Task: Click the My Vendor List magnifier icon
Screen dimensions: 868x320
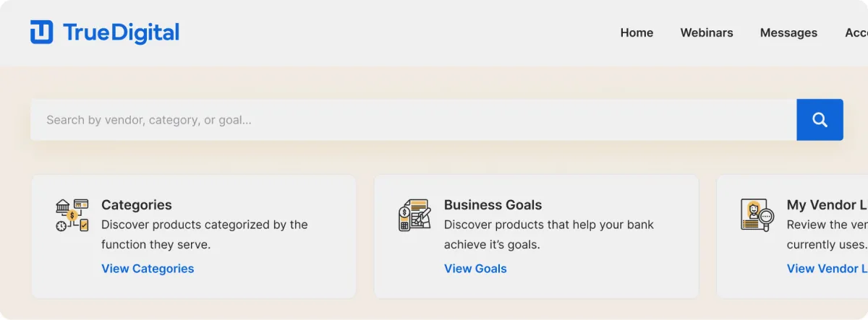Action: 757,215
